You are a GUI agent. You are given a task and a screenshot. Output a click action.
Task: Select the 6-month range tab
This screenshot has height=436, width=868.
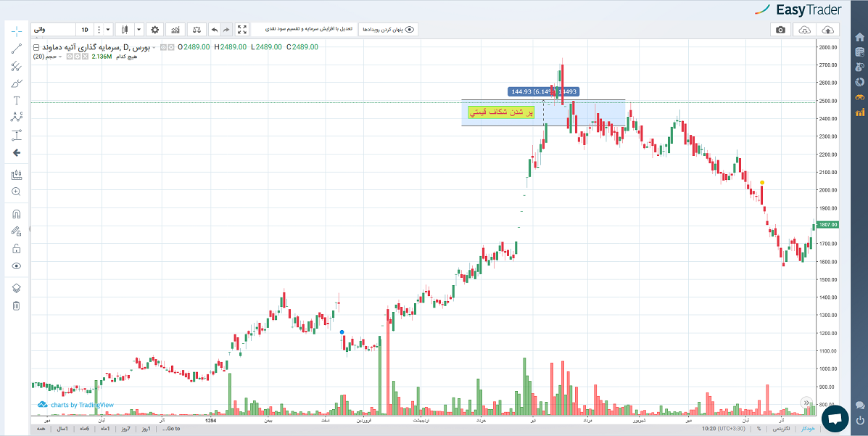click(84, 429)
